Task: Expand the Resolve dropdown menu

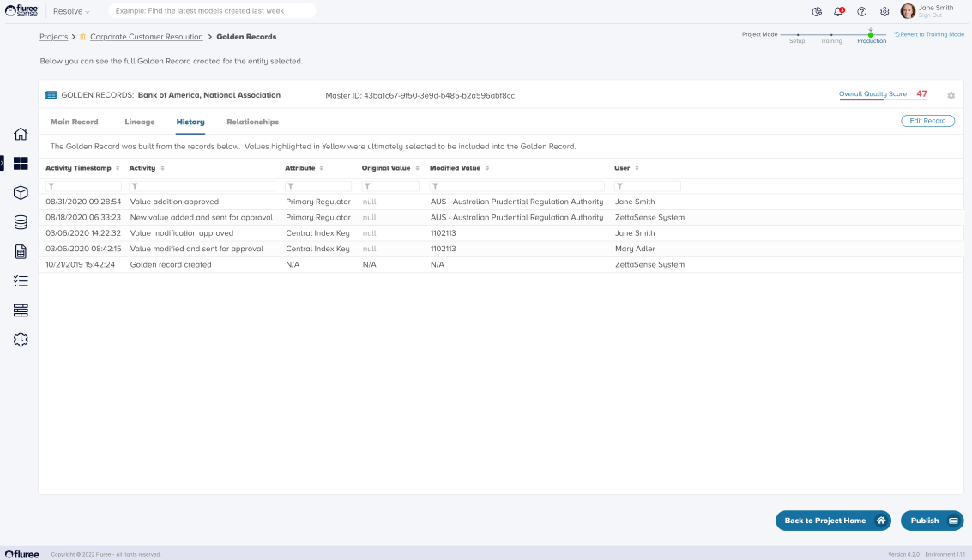Action: pyautogui.click(x=71, y=11)
